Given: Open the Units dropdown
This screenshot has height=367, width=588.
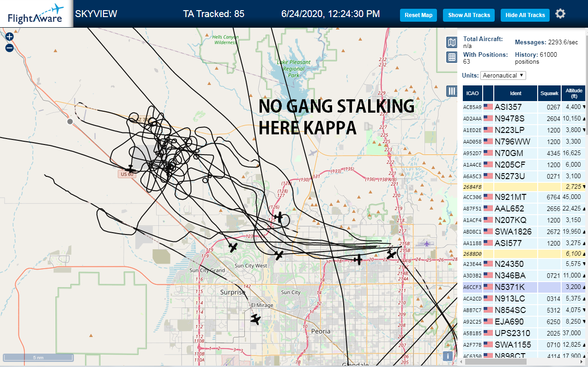Looking at the screenshot, I should pos(503,75).
